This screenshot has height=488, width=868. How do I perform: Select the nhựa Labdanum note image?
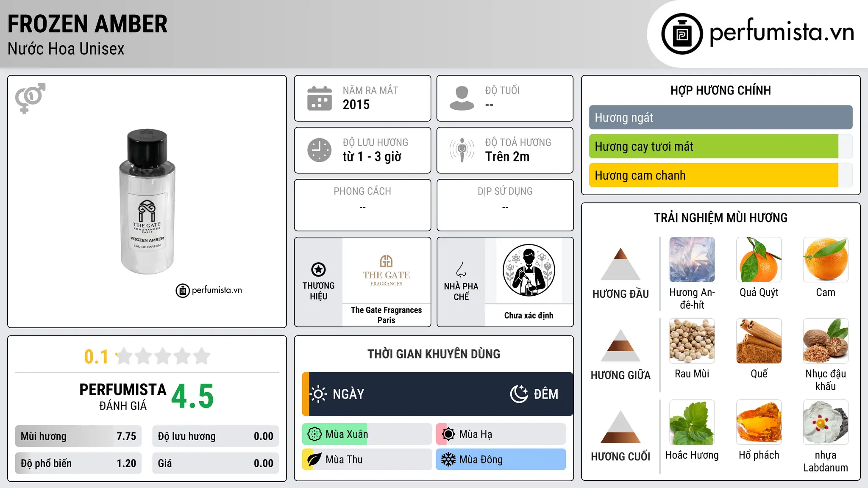[826, 422]
